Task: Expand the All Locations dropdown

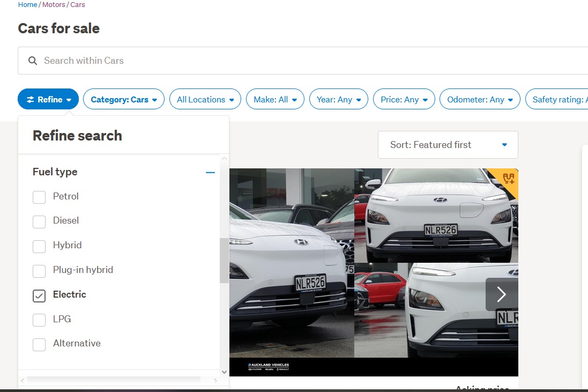Action: [x=205, y=99]
